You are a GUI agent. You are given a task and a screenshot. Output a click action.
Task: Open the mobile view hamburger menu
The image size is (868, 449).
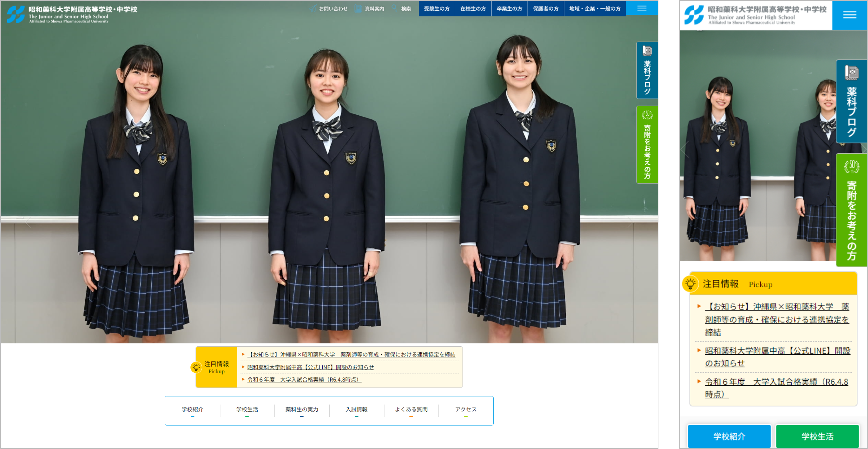850,15
